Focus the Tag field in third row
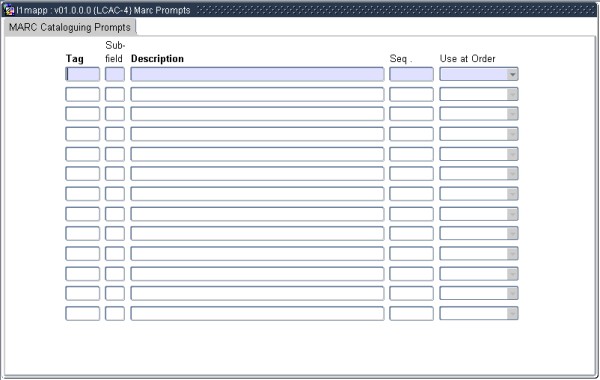Screen dimensions: 600x380 [83, 114]
